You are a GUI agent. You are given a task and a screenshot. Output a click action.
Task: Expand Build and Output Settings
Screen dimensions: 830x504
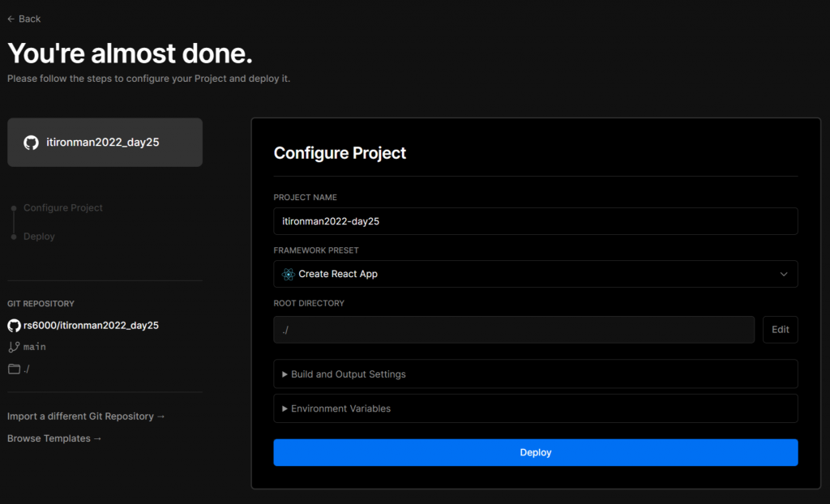(536, 374)
